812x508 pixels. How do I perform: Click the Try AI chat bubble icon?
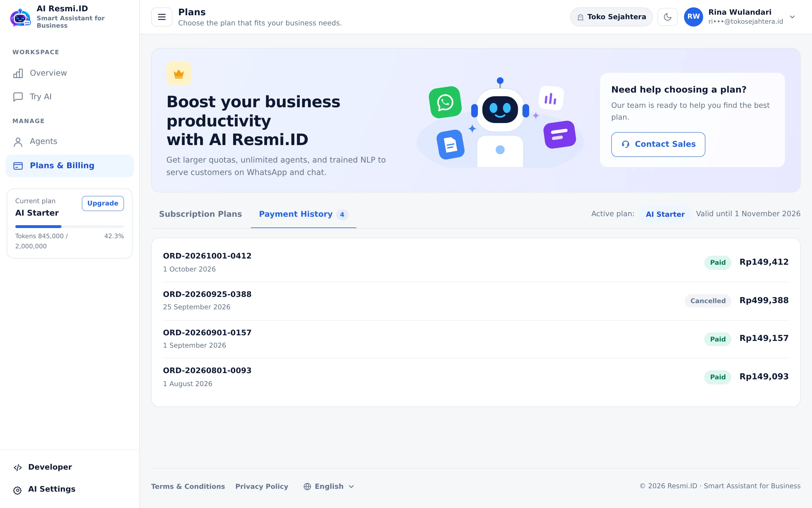pyautogui.click(x=18, y=97)
